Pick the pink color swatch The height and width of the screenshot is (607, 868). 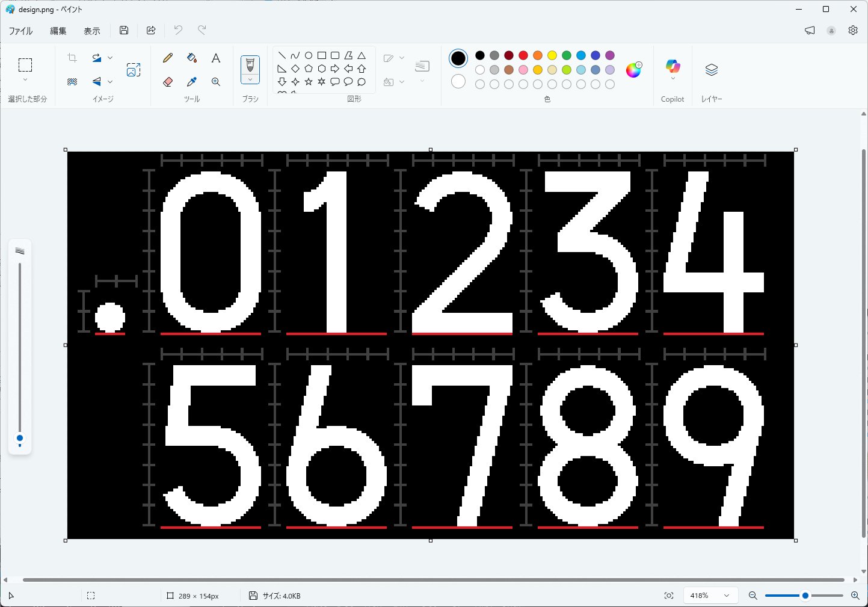(x=523, y=70)
